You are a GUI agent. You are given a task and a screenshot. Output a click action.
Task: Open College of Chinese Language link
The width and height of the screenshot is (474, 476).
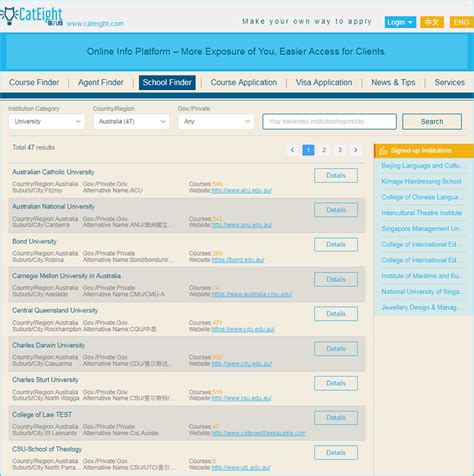click(422, 197)
